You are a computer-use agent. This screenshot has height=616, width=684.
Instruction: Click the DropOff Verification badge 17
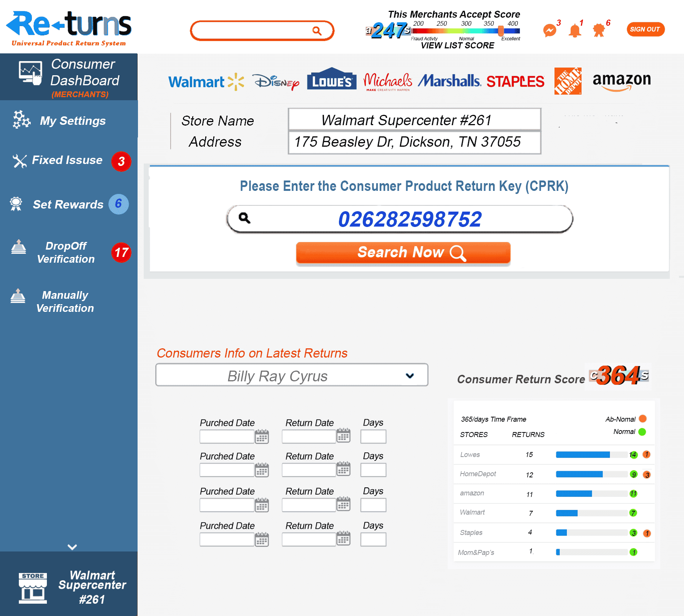(x=121, y=252)
